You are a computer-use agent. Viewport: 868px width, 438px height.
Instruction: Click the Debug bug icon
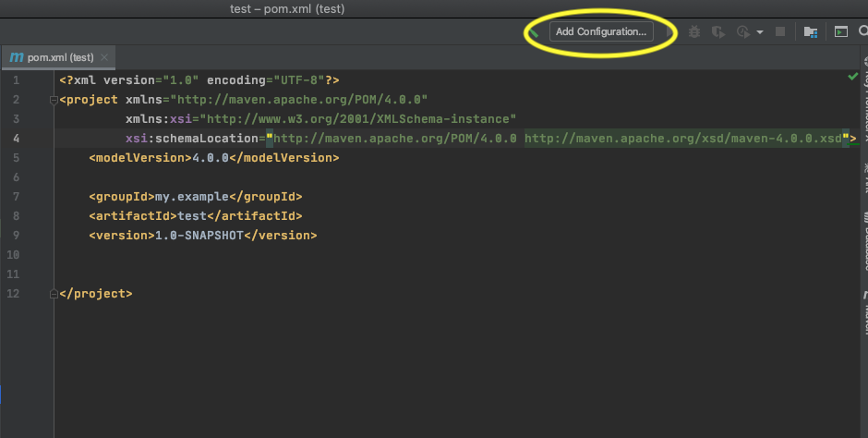pos(694,32)
